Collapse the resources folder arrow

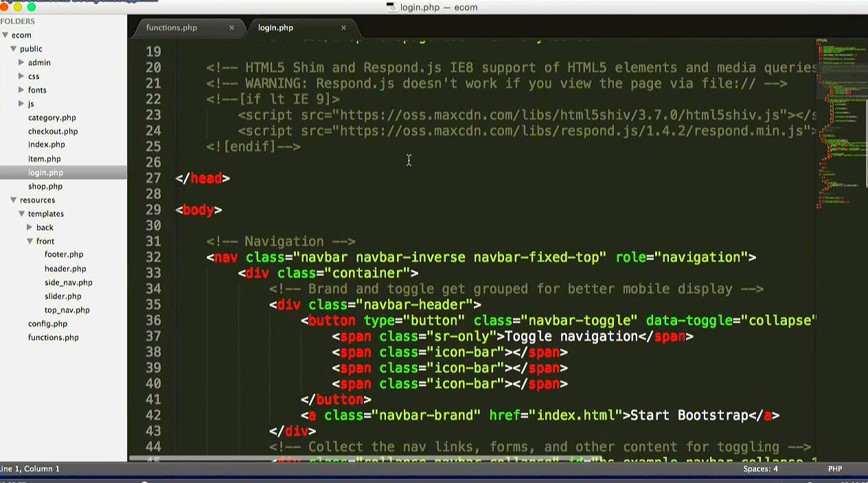(13, 200)
